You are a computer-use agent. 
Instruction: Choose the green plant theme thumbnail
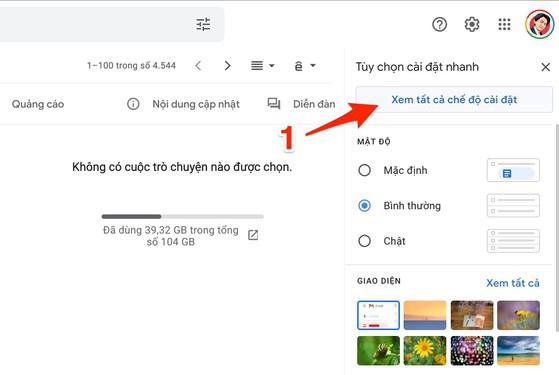[x=378, y=350]
